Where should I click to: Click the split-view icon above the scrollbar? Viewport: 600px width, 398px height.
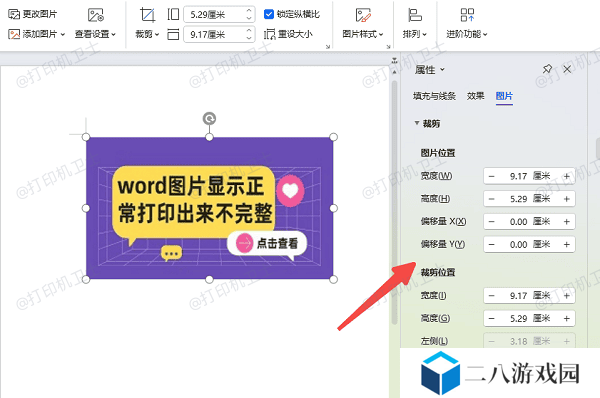pos(395,60)
